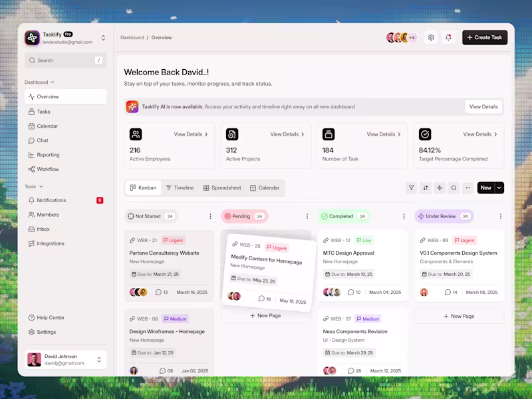Screen dimensions: 532x399
Task: Click View Details on the AI banner
Action: (x=483, y=106)
